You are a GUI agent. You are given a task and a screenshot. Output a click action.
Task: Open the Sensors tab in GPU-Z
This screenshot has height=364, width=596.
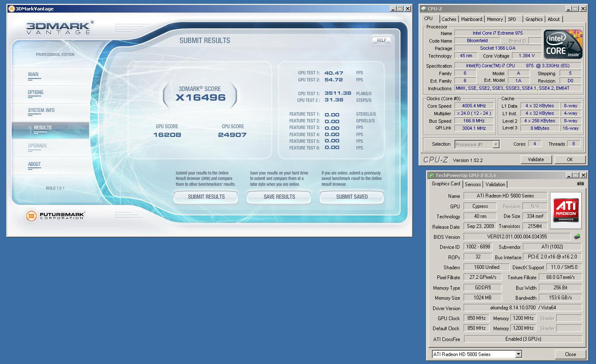(473, 185)
